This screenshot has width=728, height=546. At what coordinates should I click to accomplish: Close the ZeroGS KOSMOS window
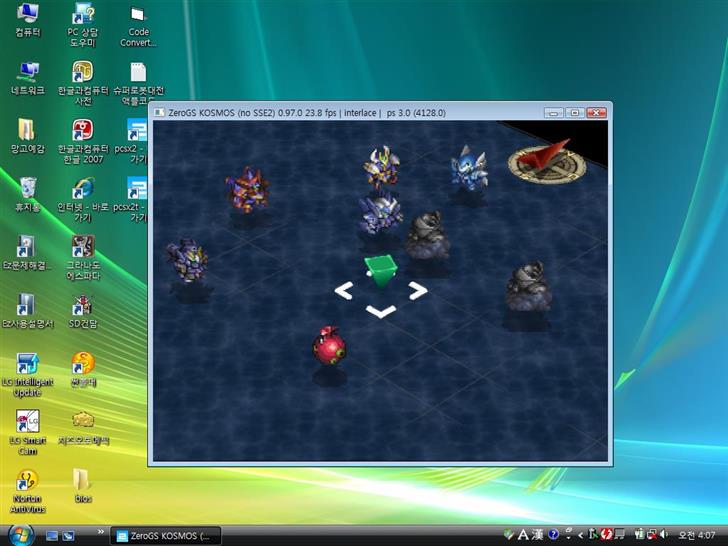597,113
